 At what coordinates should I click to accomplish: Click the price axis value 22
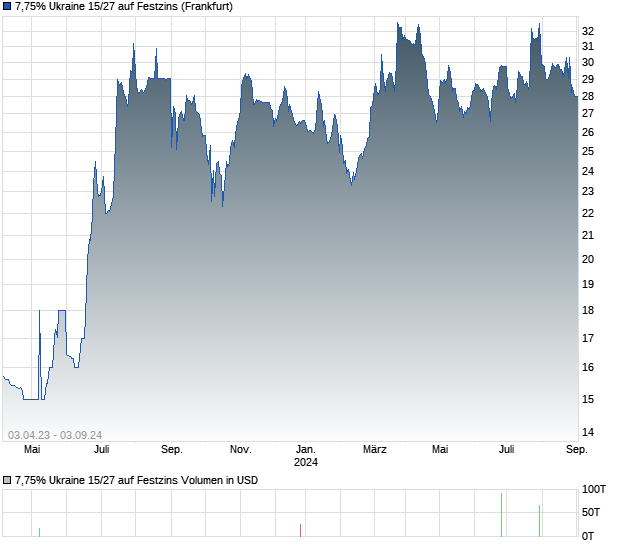click(x=588, y=213)
